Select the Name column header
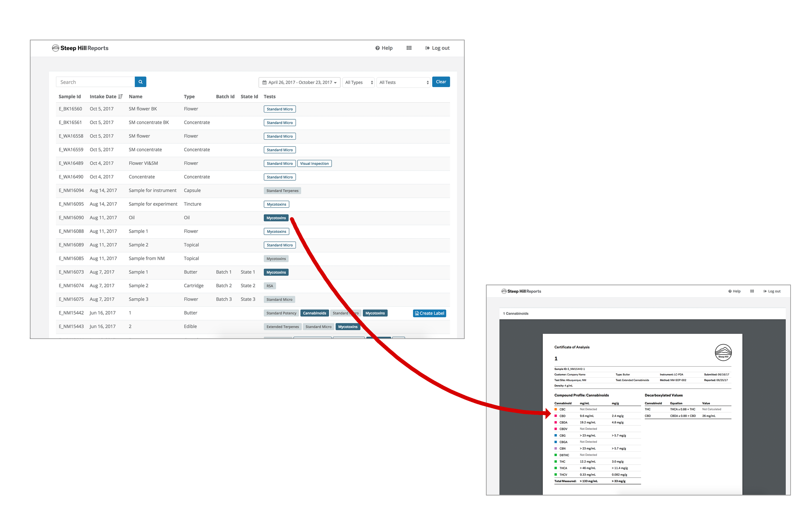 point(135,97)
